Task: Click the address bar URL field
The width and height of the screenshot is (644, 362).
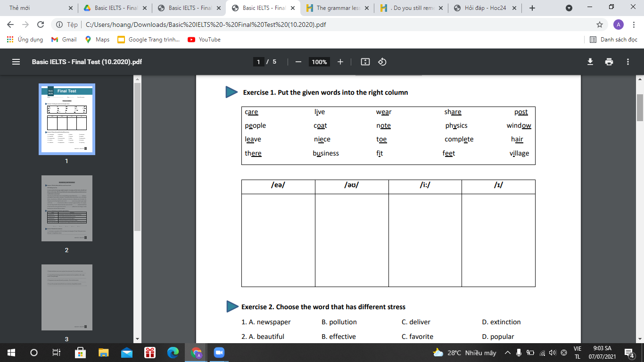Action: pos(330,25)
